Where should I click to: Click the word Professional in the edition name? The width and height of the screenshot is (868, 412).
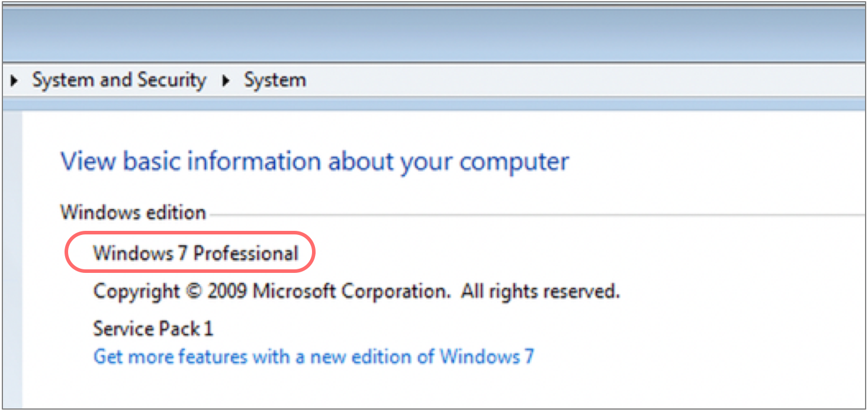246,253
